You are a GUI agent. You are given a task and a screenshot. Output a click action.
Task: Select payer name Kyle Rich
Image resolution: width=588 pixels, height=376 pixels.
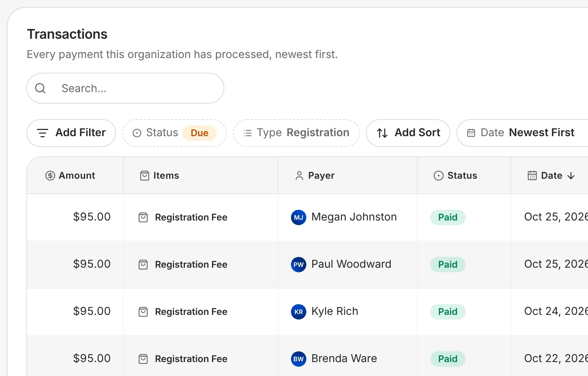click(335, 311)
